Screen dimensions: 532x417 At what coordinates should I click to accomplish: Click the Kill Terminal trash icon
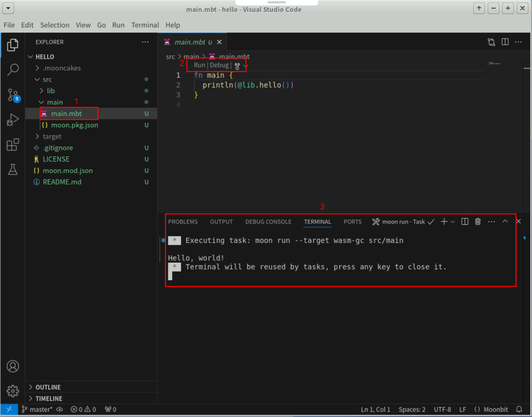(478, 222)
